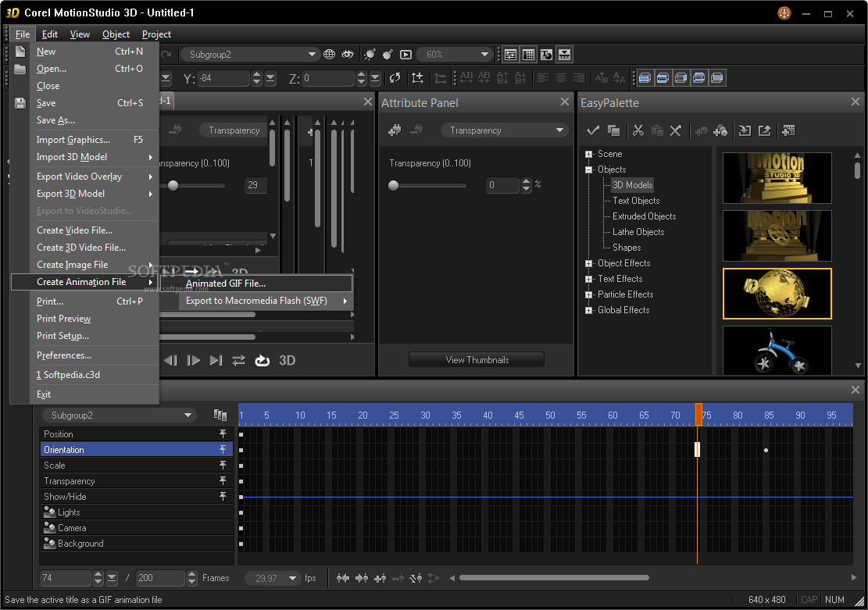Click the first blue bevel-style cube icon
Viewport: 868px width, 610px height.
click(x=645, y=78)
